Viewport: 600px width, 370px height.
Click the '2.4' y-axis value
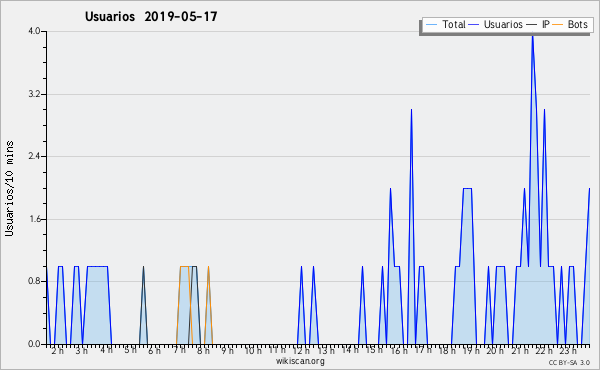34,156
